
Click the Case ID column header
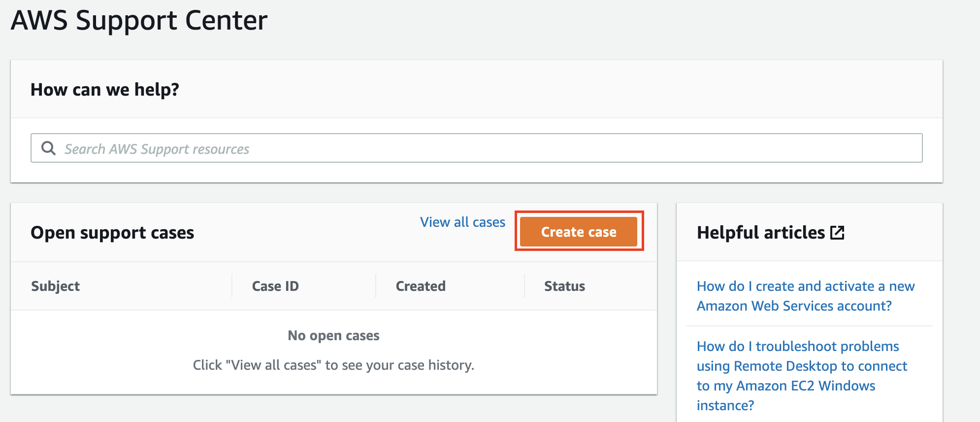tap(275, 286)
